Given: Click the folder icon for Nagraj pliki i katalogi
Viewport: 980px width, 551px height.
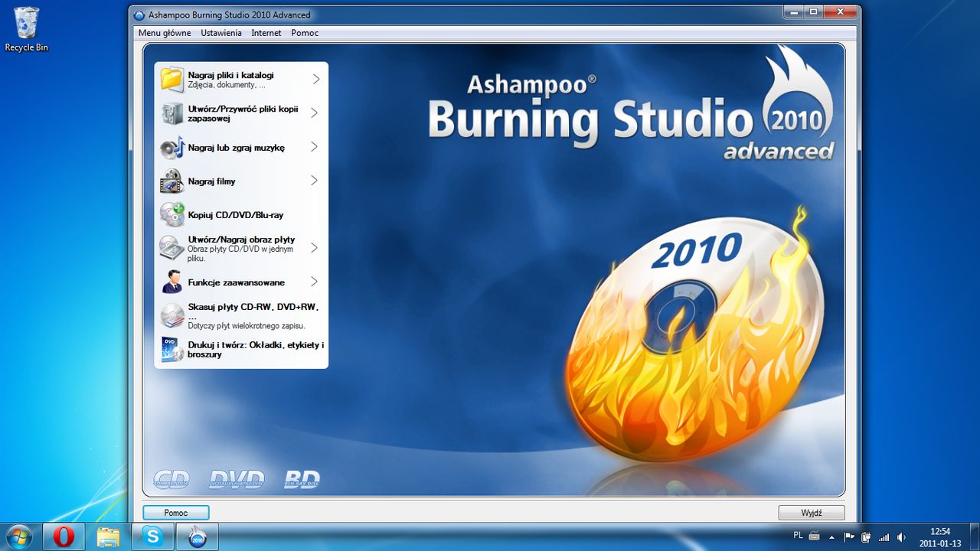Looking at the screenshot, I should 171,79.
